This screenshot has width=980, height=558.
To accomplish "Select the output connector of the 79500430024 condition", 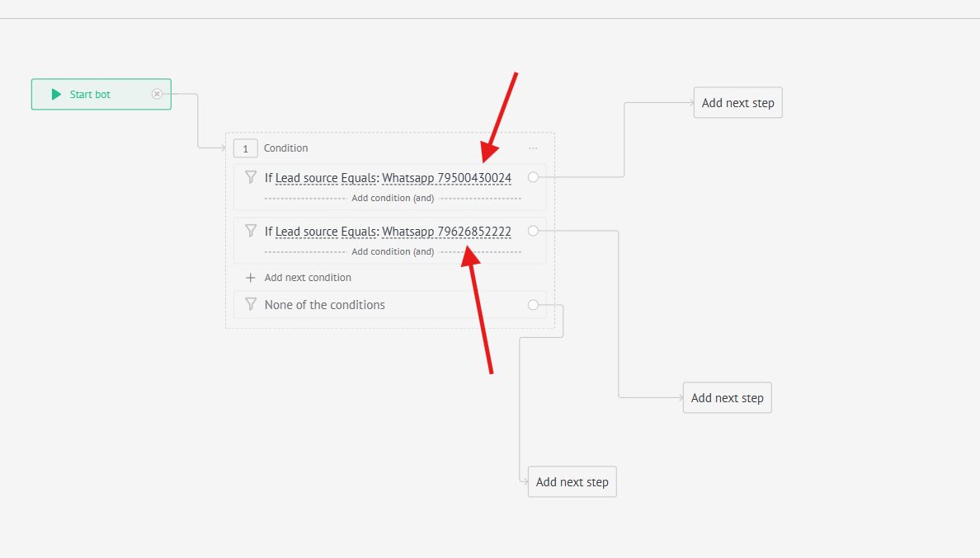I will point(533,177).
